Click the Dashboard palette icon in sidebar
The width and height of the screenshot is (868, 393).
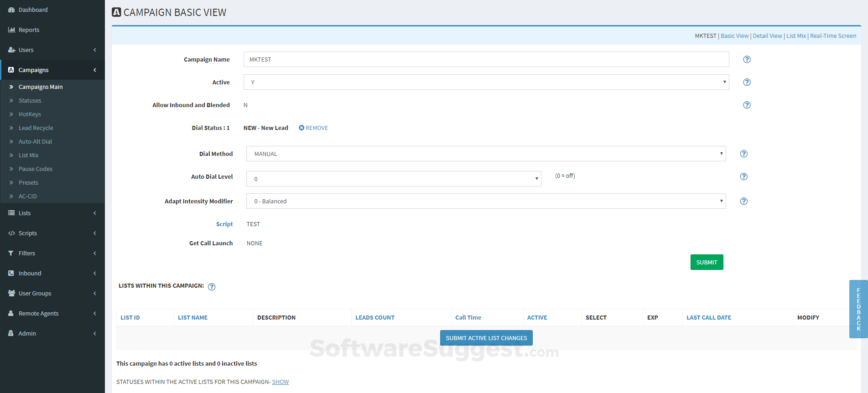(x=11, y=10)
